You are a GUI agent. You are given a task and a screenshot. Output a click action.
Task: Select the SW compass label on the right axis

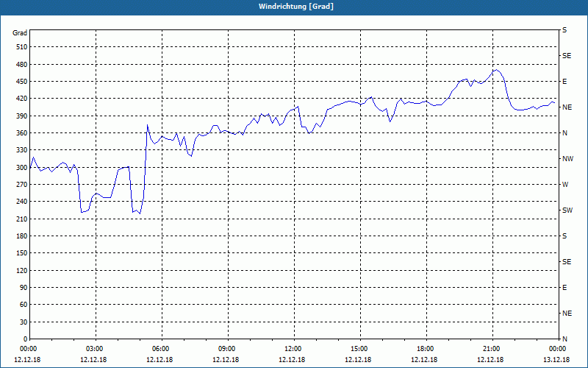click(x=567, y=210)
